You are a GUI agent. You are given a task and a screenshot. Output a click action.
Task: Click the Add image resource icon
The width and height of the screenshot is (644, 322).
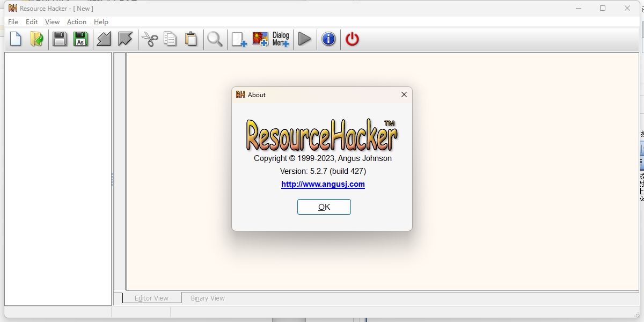[260, 39]
